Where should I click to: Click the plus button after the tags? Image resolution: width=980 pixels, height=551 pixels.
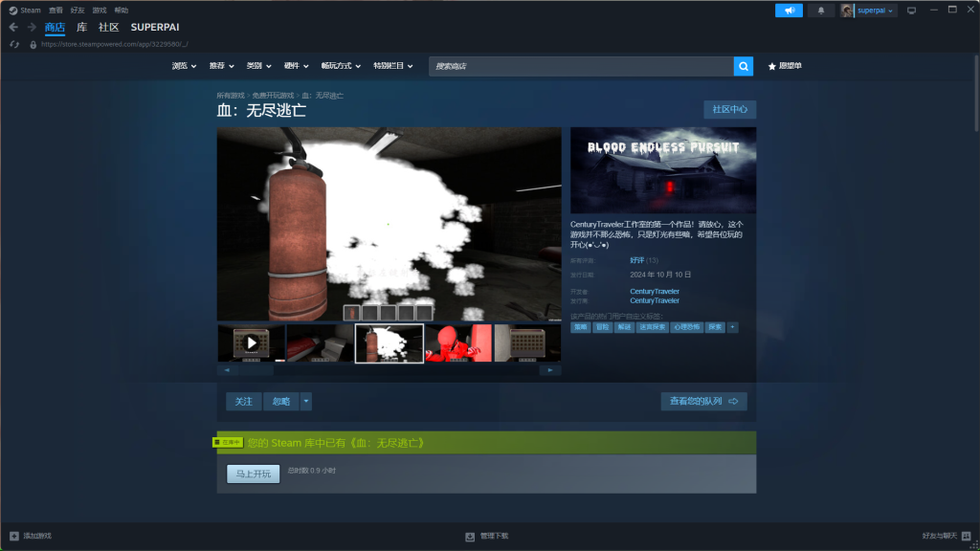pyautogui.click(x=733, y=327)
